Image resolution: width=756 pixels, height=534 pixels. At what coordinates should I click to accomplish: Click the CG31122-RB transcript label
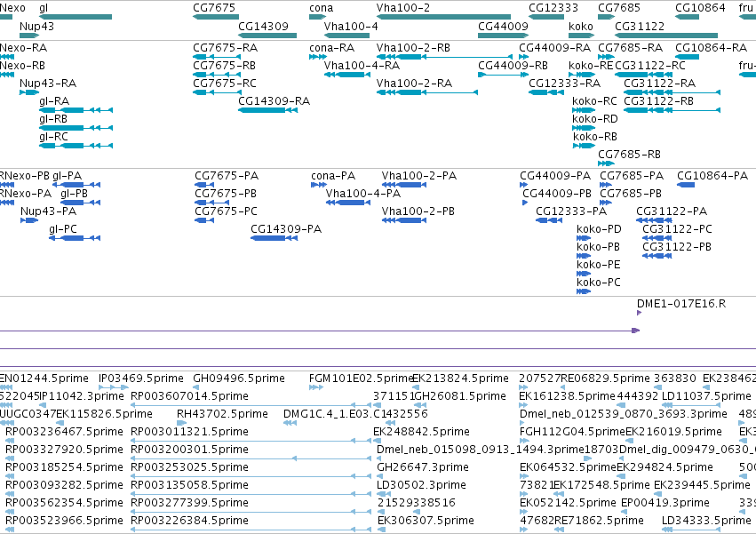[658, 101]
